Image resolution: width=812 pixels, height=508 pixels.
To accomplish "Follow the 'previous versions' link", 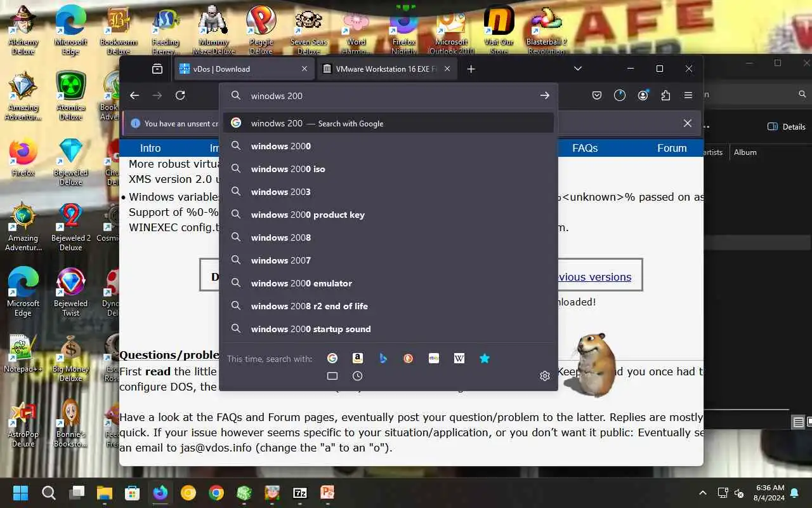I will click(595, 277).
